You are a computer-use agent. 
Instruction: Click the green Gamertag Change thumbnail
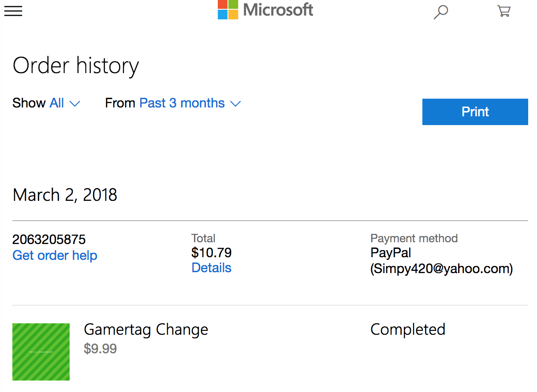click(x=41, y=352)
